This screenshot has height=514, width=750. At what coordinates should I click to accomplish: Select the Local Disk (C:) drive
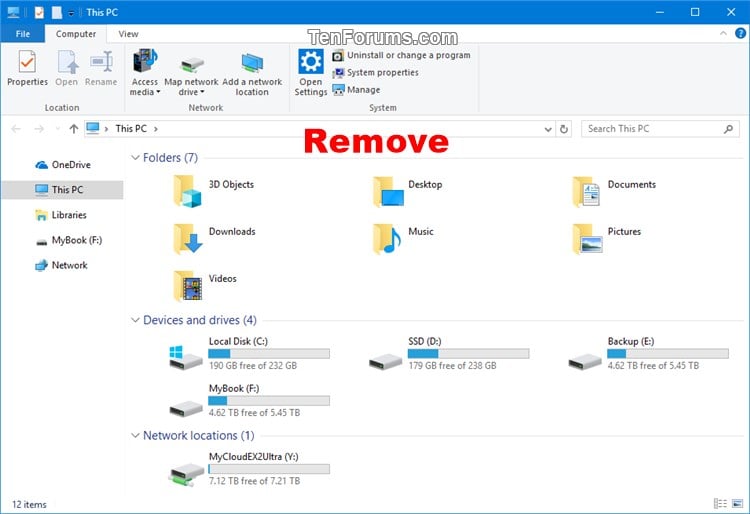coord(249,355)
